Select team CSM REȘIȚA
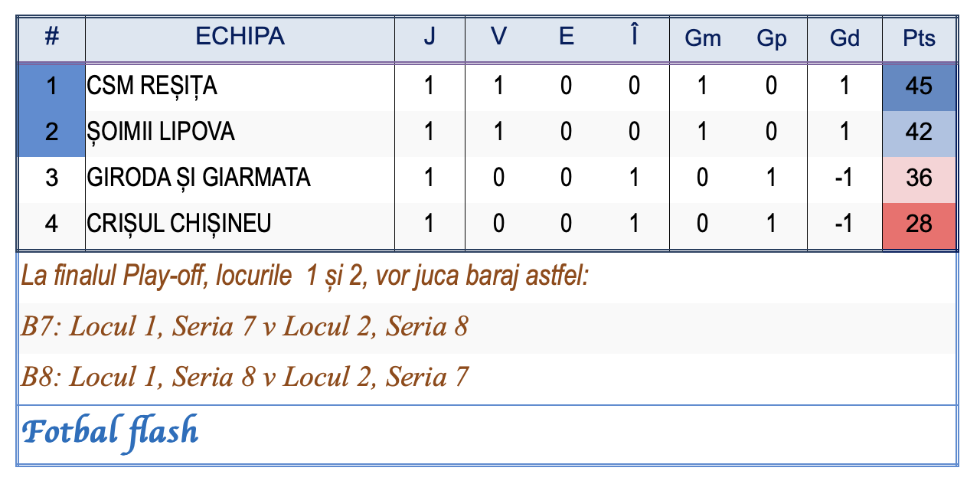This screenshot has width=980, height=484. pos(152,86)
